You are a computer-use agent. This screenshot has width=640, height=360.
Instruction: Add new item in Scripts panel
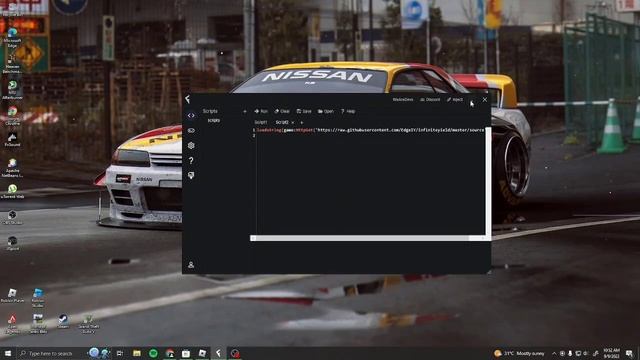244,111
